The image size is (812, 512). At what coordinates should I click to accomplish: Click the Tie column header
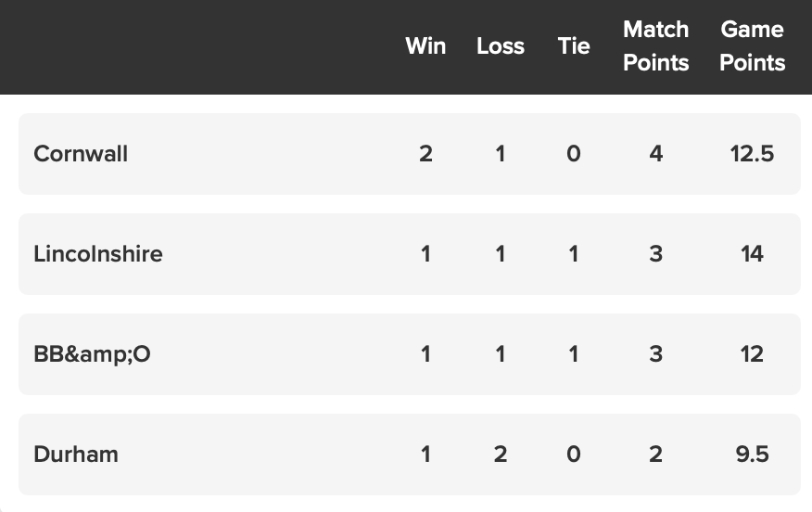click(574, 46)
